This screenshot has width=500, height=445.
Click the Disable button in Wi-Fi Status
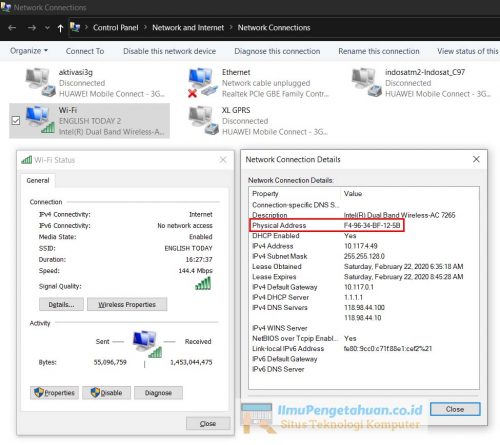click(x=106, y=393)
